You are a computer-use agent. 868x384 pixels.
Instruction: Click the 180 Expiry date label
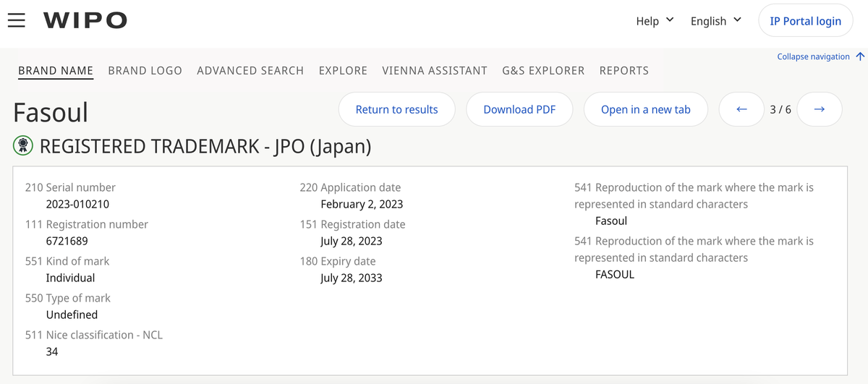[338, 261]
